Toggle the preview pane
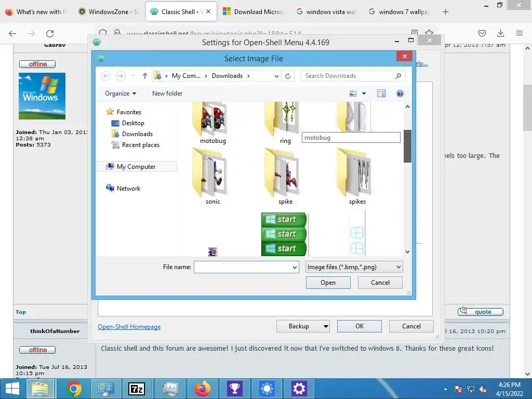The width and height of the screenshot is (532, 399). (381, 94)
